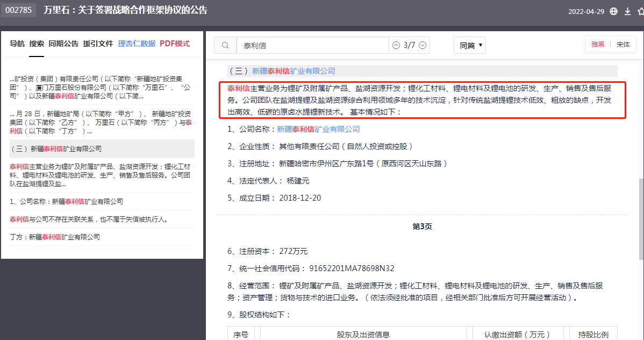
Task: Choose the 雅黑 font option
Action: coord(598,45)
